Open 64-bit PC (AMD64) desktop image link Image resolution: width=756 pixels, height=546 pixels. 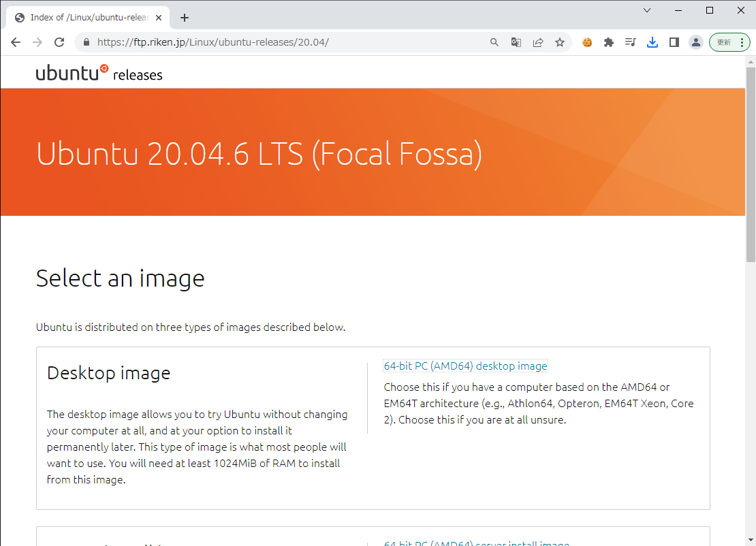(465, 366)
